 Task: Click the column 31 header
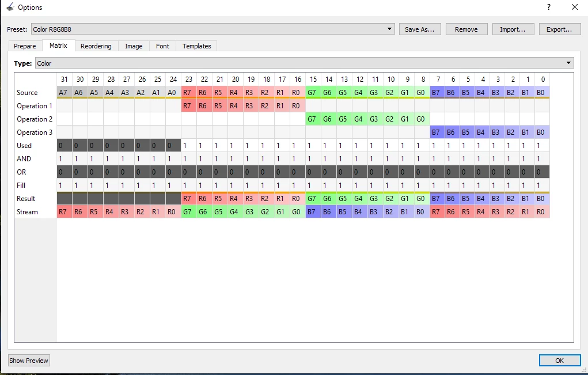(65, 79)
